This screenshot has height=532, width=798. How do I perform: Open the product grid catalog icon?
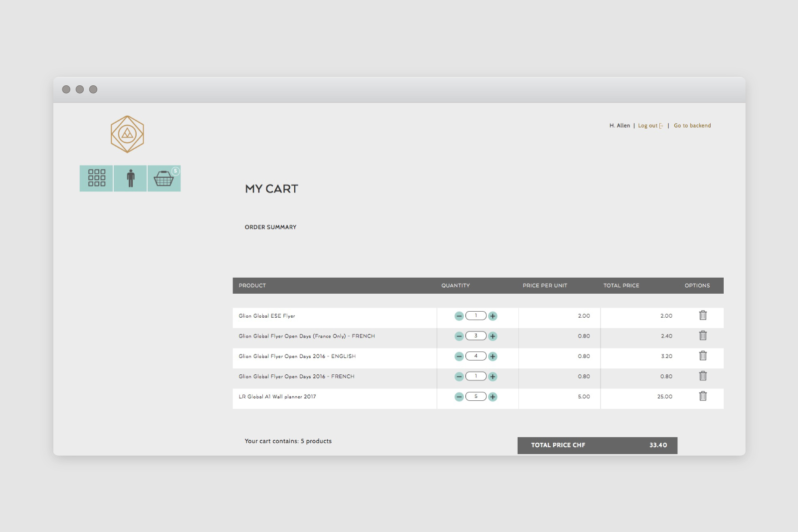coord(96,178)
